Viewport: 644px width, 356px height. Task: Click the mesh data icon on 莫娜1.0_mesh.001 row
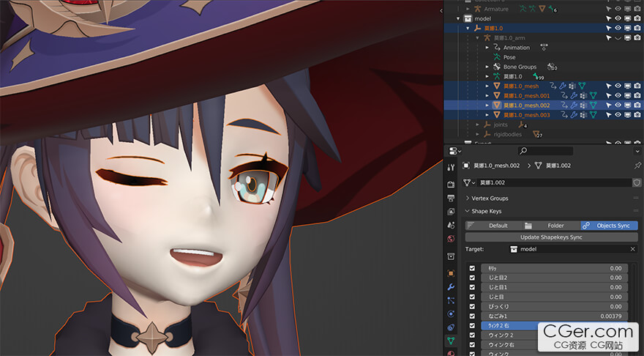click(x=593, y=95)
